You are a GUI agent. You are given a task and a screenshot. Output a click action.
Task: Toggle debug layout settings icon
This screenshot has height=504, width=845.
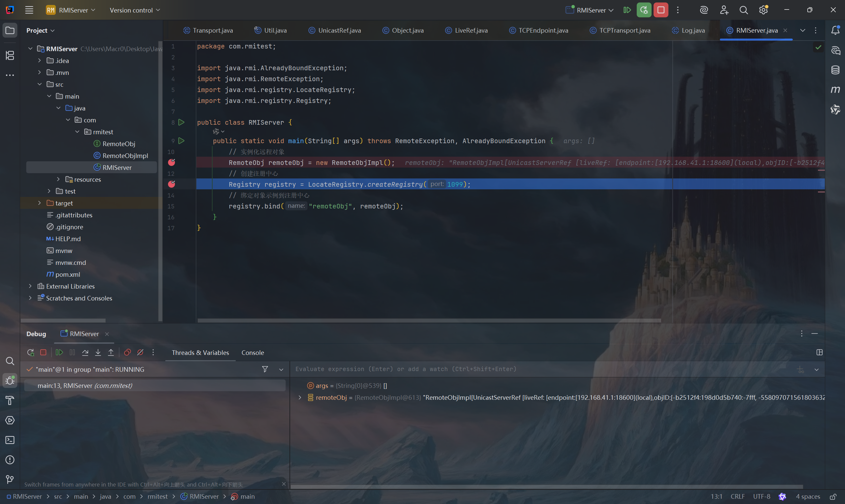coord(819,352)
